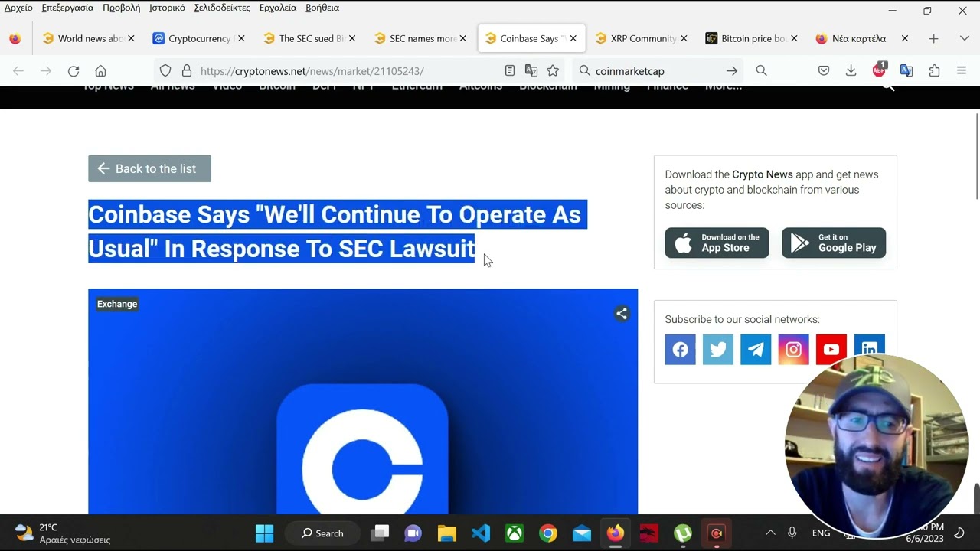Open the Σελιδοδείκτες menu
The image size is (980, 551).
point(222,8)
